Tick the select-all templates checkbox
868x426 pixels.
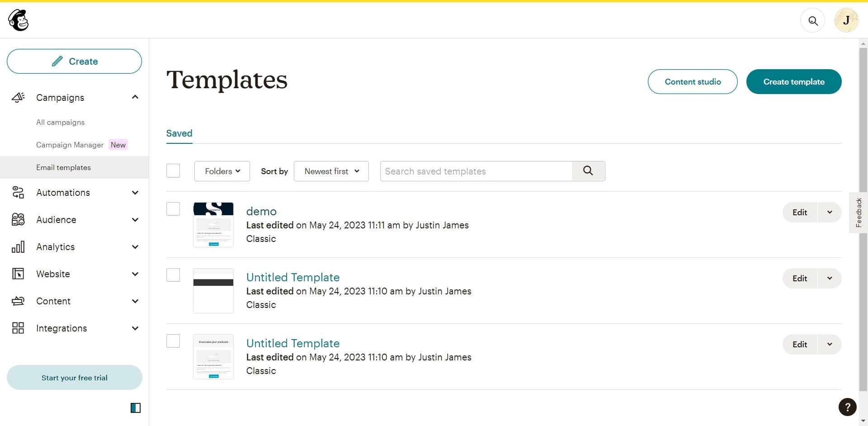point(173,171)
